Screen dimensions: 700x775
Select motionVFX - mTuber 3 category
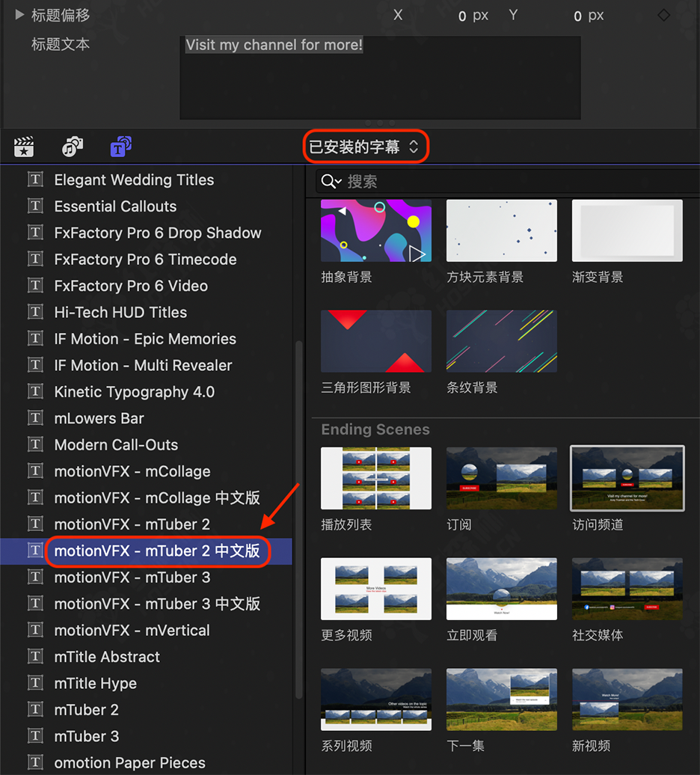[132, 578]
